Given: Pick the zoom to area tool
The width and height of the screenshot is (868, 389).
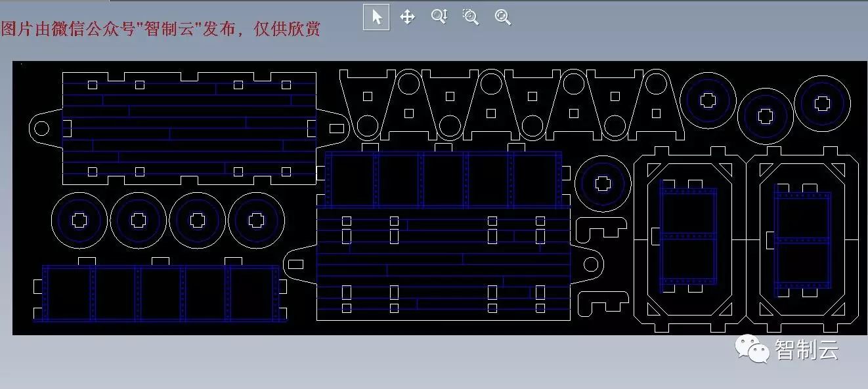Looking at the screenshot, I should tap(471, 17).
